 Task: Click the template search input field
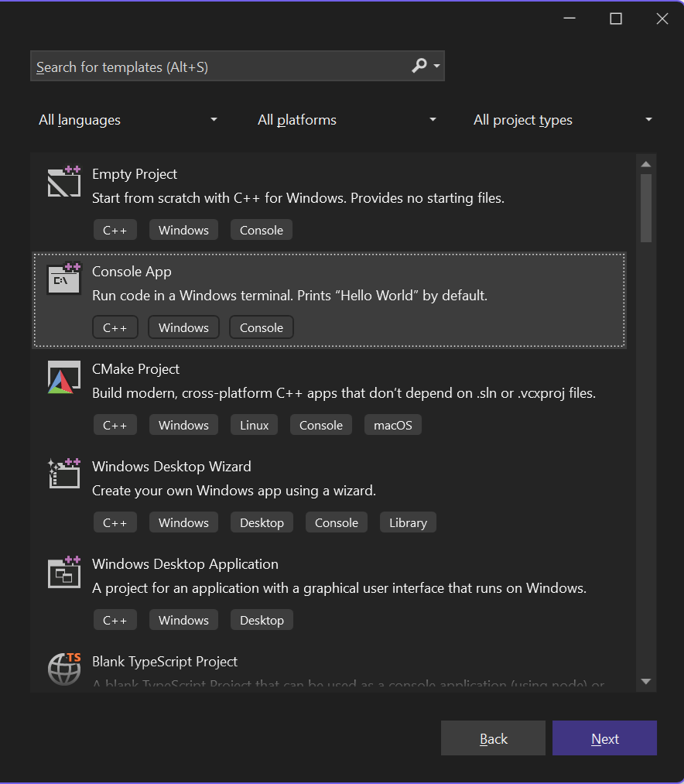point(217,66)
